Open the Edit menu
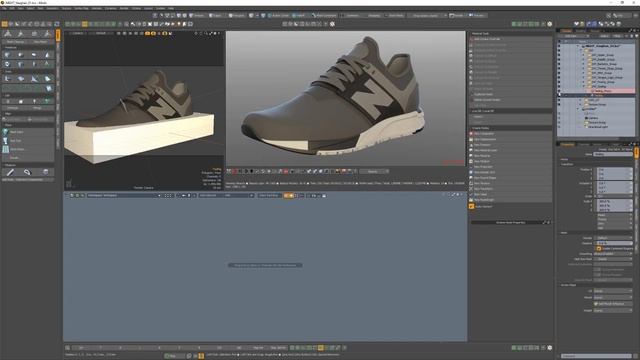The width and height of the screenshot is (640, 360). click(x=12, y=8)
